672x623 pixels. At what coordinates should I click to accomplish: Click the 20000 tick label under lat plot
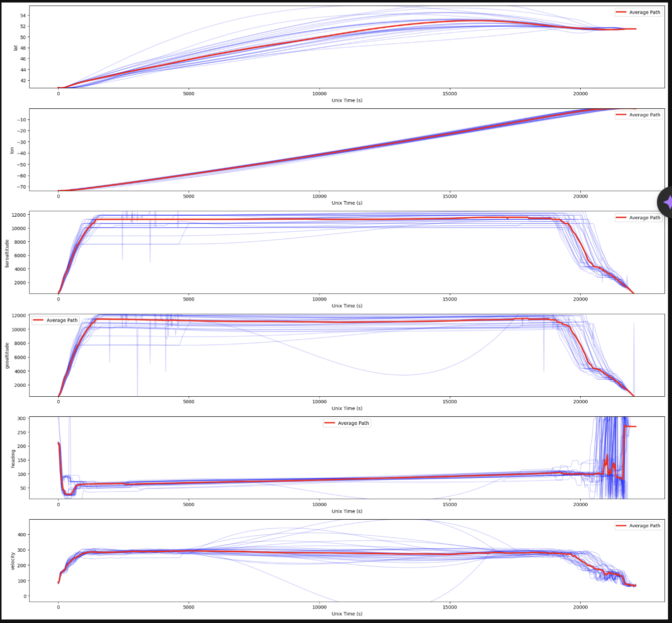(581, 93)
